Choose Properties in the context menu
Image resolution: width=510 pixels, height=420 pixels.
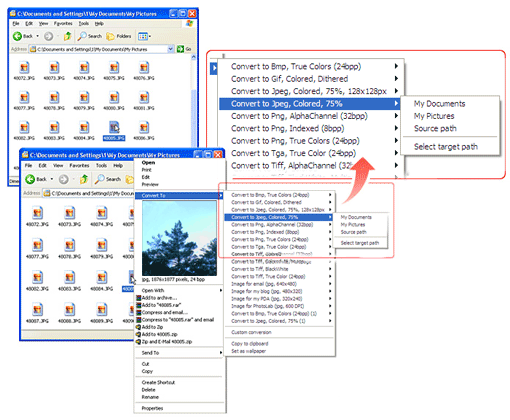click(152, 408)
